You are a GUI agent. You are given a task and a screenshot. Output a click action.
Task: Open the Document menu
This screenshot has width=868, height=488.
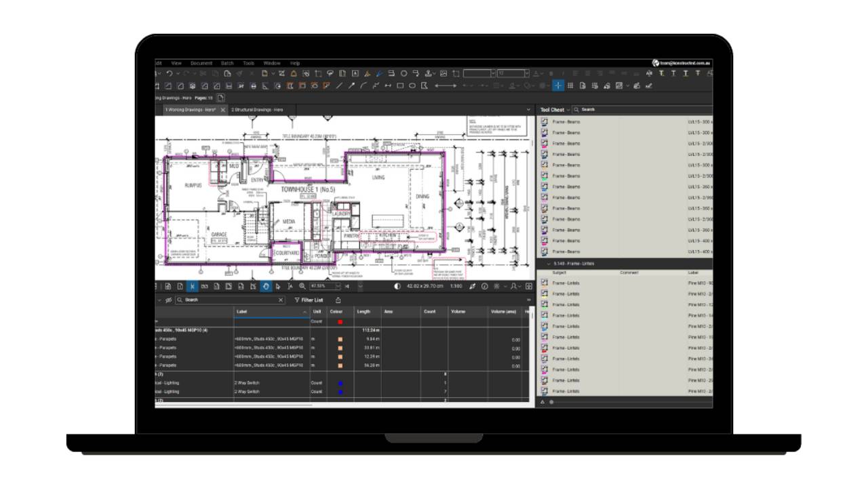point(201,63)
